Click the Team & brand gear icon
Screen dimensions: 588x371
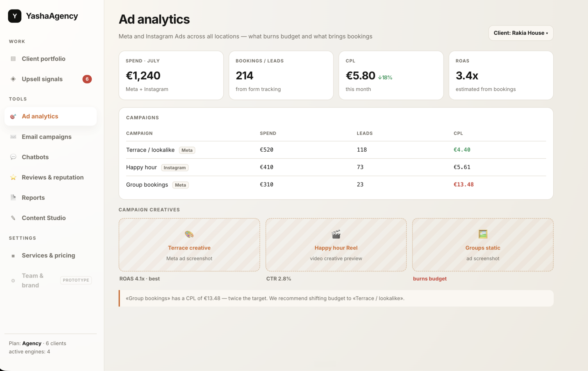coord(13,281)
